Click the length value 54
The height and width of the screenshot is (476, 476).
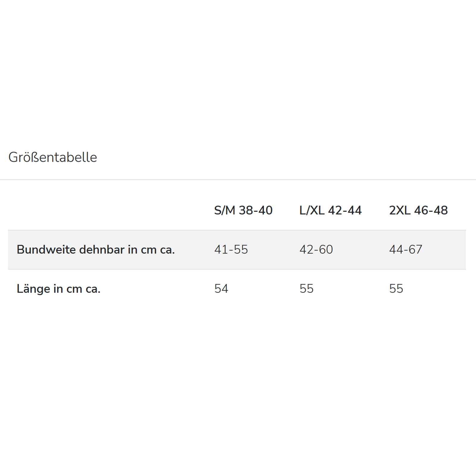pos(221,289)
